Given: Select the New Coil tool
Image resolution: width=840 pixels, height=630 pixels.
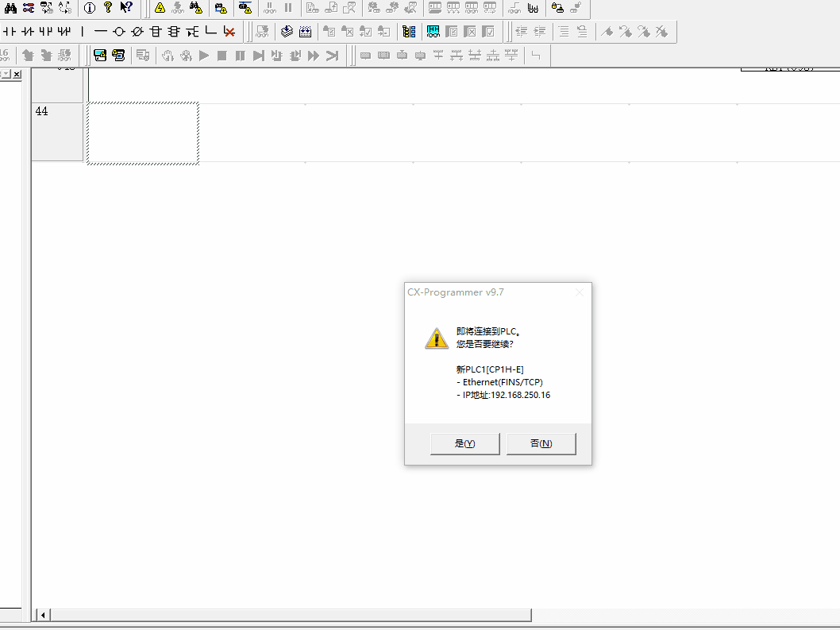Looking at the screenshot, I should (x=119, y=32).
